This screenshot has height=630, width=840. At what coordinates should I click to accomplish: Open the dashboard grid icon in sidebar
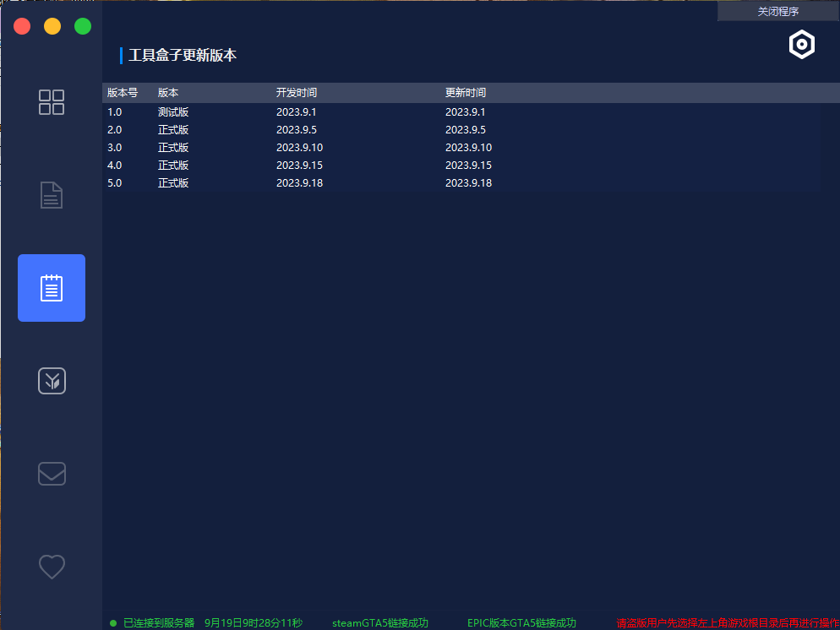point(52,102)
